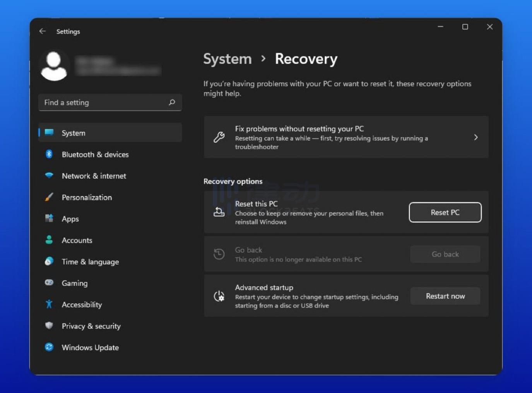Click the Windows Update sync icon
The height and width of the screenshot is (393, 532).
point(49,347)
